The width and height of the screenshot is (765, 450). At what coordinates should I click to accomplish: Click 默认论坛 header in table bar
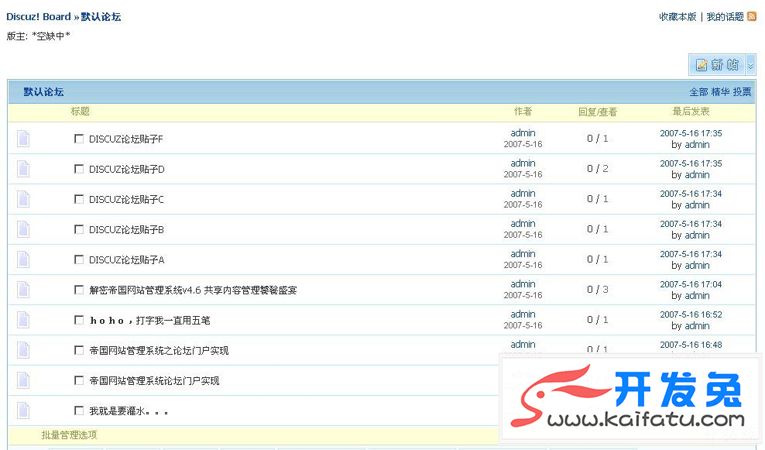(43, 92)
